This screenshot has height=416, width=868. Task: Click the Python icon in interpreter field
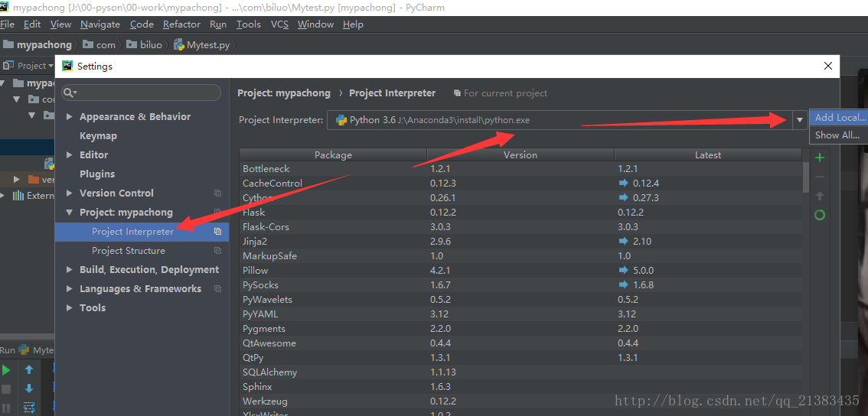tap(341, 120)
